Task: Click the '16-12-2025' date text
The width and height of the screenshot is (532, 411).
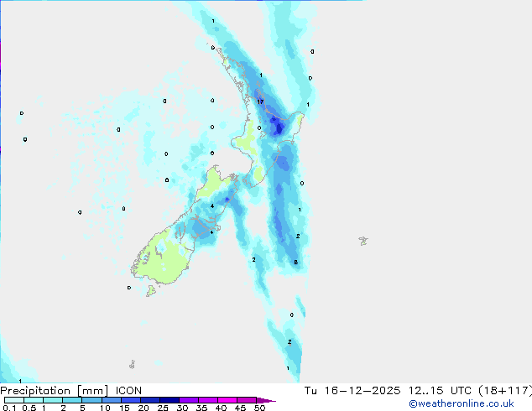Action: 362,391
